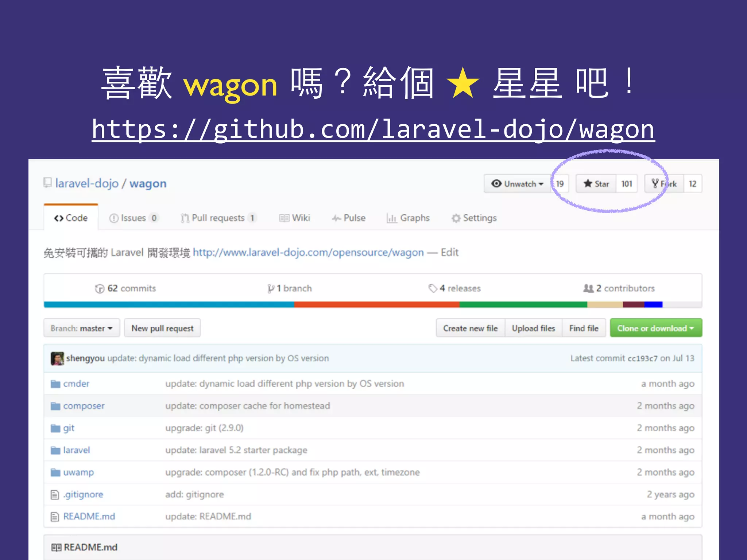Click the New pull request button
This screenshot has height=560, width=747.
[x=162, y=328]
